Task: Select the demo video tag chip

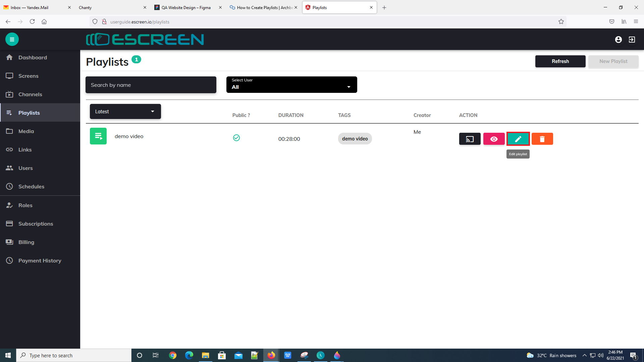Action: tap(355, 139)
